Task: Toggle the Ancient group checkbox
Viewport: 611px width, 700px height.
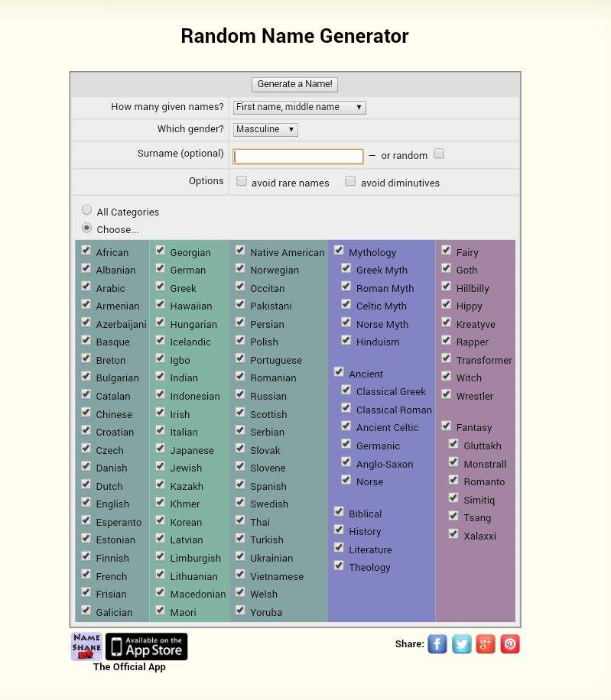Action: [x=339, y=372]
